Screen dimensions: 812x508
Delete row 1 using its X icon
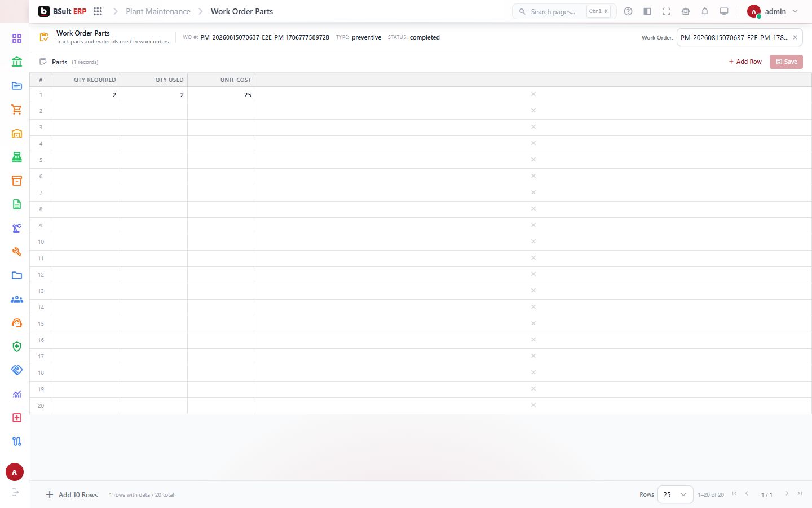tap(533, 94)
